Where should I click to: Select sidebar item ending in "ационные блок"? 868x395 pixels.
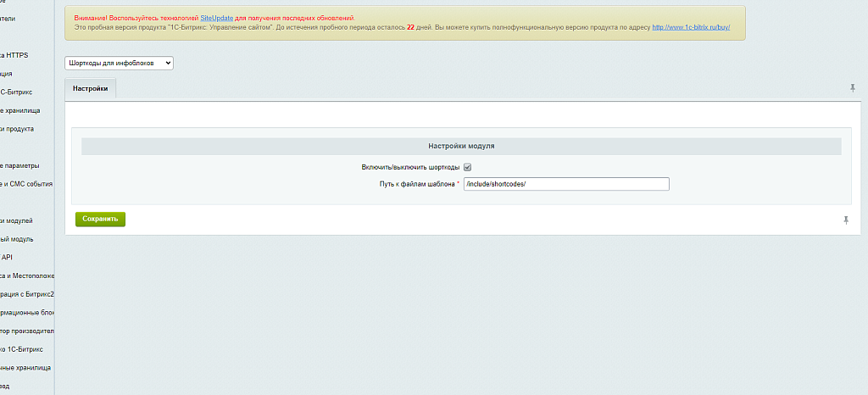click(x=27, y=313)
